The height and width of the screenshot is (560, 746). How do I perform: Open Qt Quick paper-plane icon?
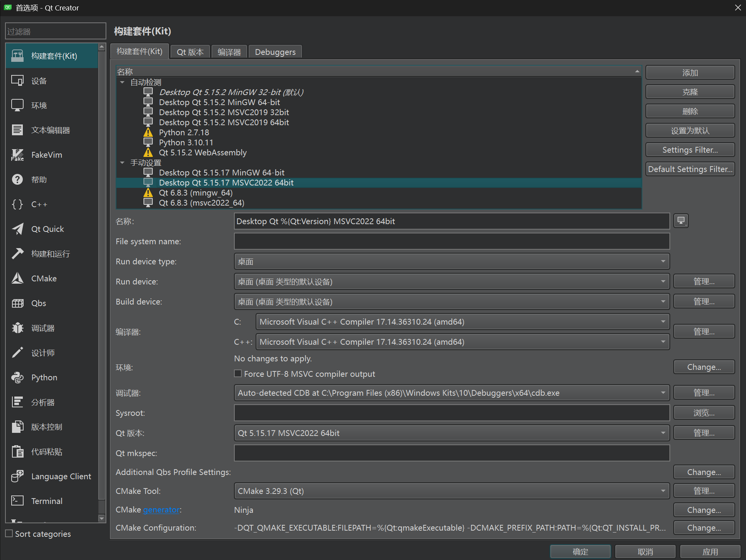pyautogui.click(x=17, y=229)
